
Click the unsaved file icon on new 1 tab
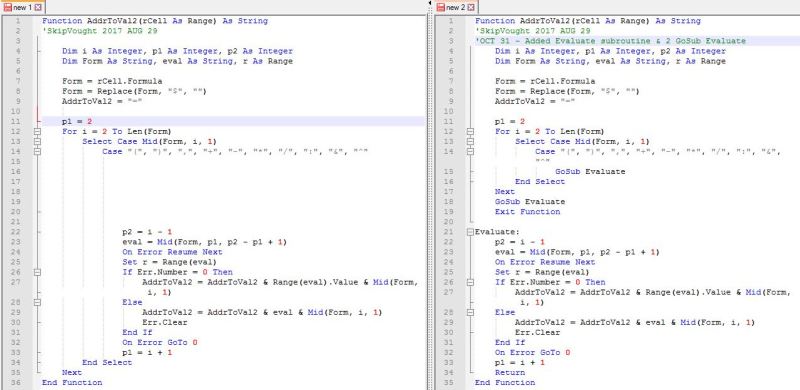[x=7, y=7]
